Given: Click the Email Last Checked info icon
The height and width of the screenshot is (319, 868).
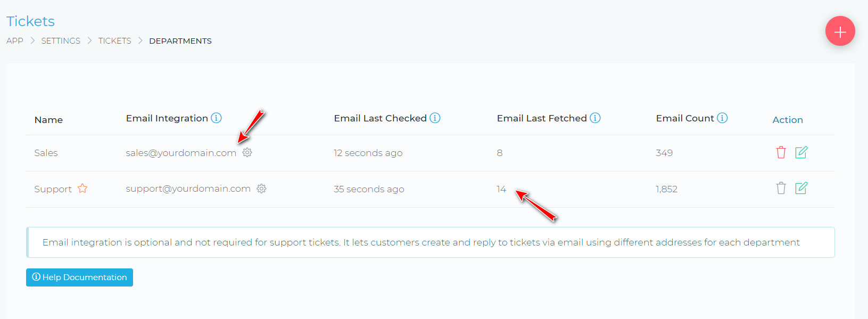Looking at the screenshot, I should pos(435,118).
